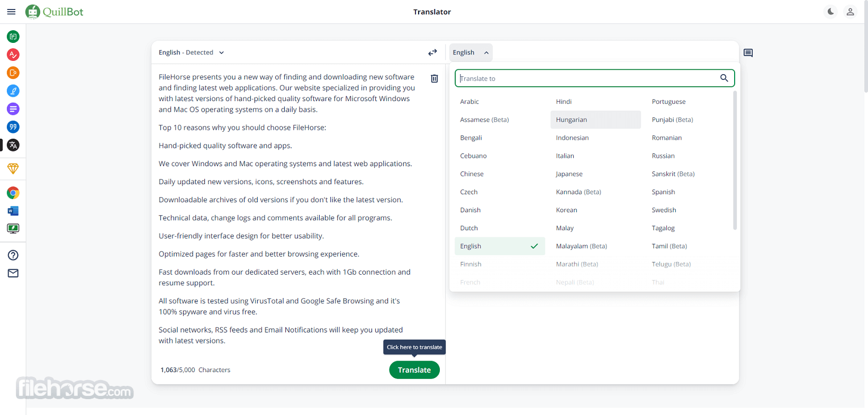
Task: Choose Arabic as target language
Action: point(500,102)
